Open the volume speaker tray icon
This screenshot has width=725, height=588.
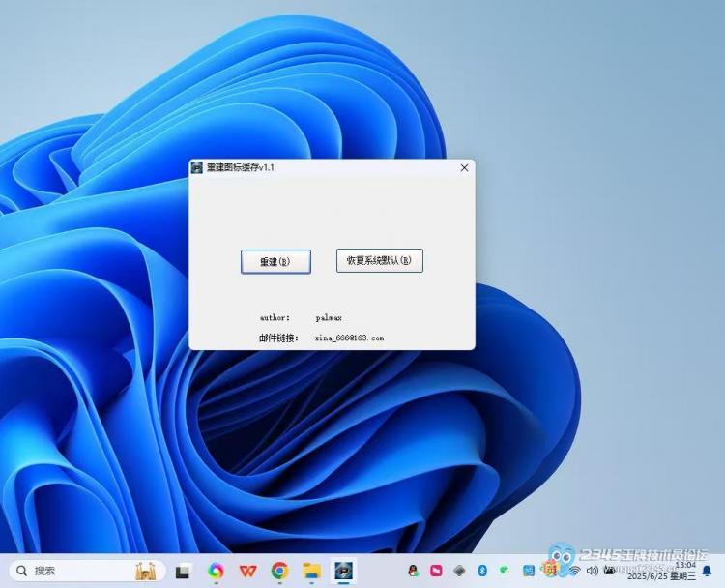tap(592, 571)
